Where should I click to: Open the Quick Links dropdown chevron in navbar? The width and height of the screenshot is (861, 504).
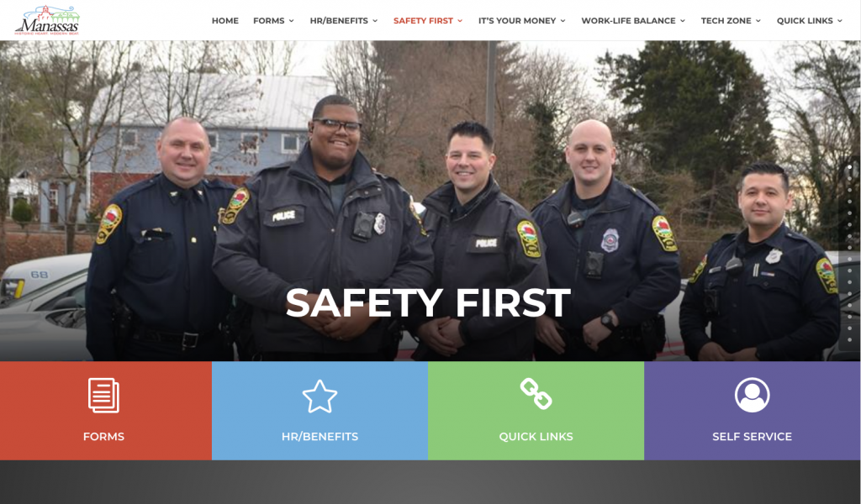click(x=840, y=21)
